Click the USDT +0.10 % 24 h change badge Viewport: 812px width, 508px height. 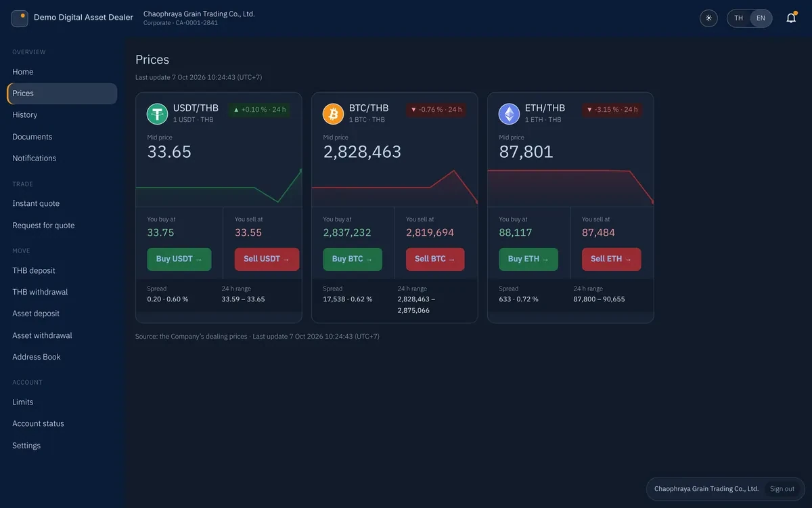[x=259, y=110]
